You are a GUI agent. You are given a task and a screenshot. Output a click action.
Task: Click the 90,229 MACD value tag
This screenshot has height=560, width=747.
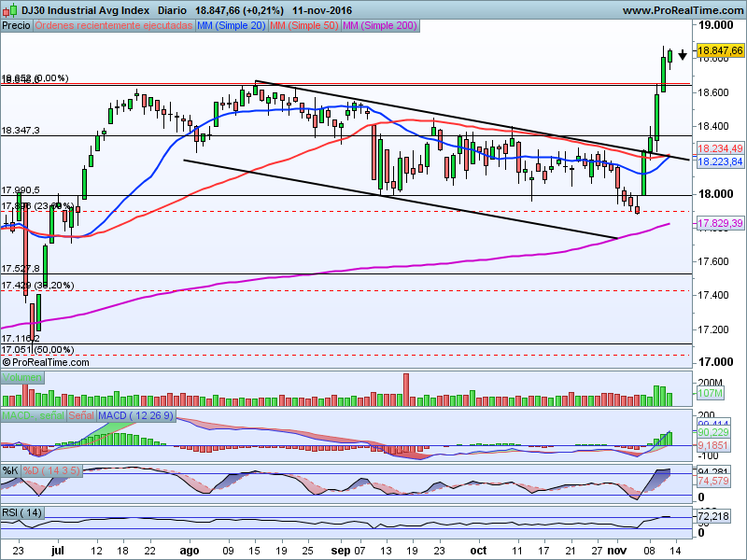pyautogui.click(x=713, y=432)
